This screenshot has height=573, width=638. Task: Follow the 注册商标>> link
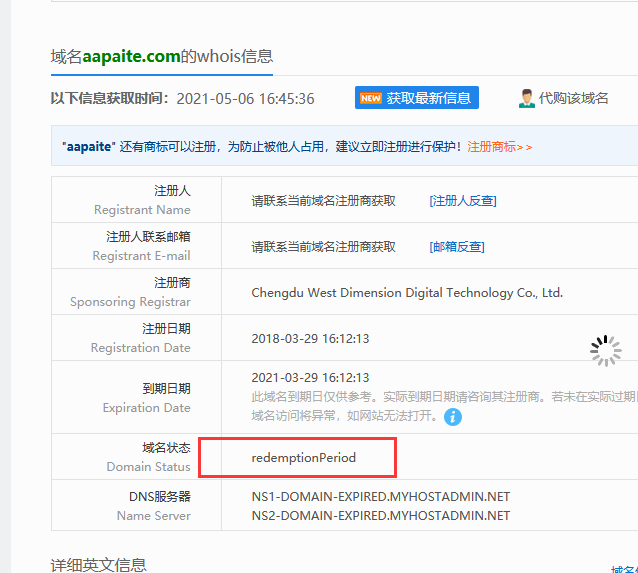(500, 146)
